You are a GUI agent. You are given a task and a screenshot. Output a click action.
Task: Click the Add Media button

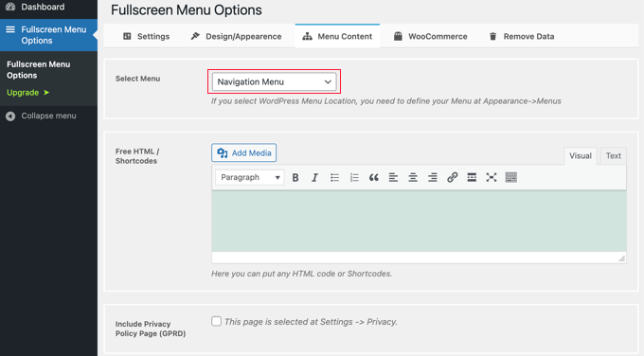(x=244, y=152)
